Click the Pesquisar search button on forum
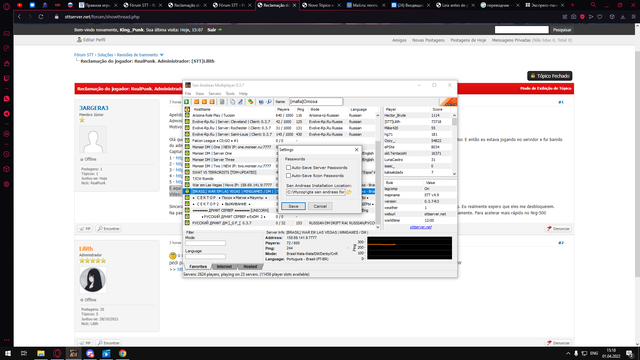The width and height of the screenshot is (640, 360). click(x=562, y=30)
